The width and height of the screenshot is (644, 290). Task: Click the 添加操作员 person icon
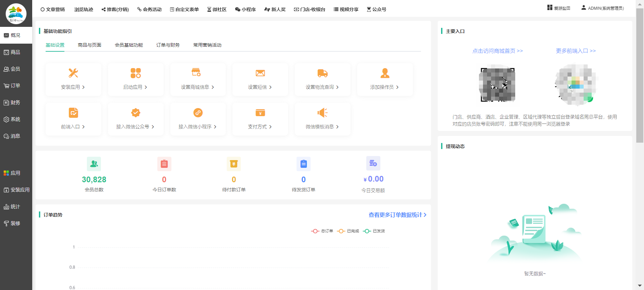(385, 73)
